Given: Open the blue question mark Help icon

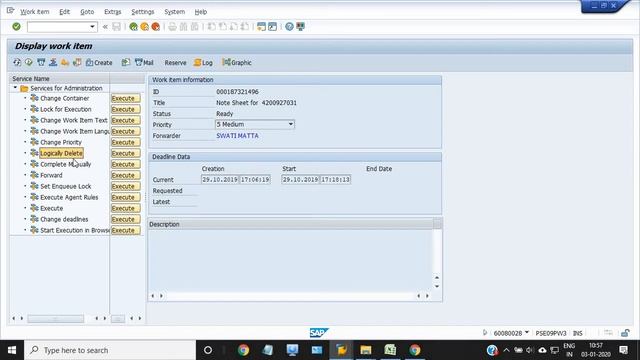Looking at the screenshot, I should click(x=289, y=27).
